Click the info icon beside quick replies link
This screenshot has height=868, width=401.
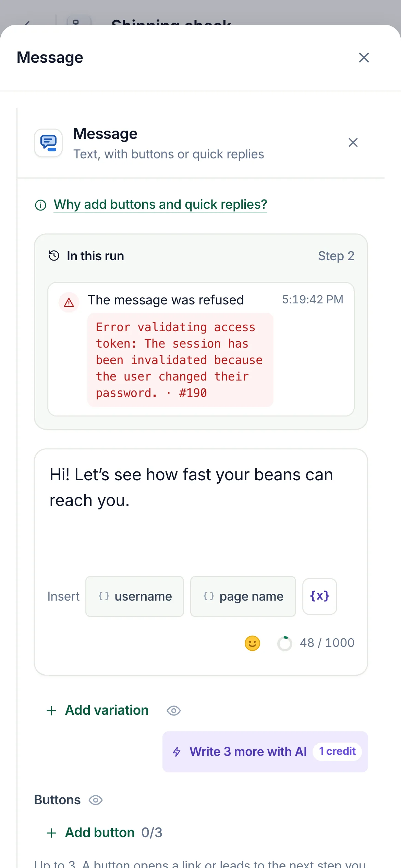tap(41, 205)
